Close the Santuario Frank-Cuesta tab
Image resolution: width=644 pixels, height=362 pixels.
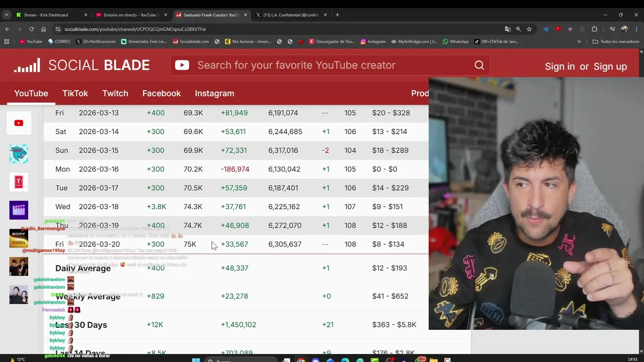point(246,15)
